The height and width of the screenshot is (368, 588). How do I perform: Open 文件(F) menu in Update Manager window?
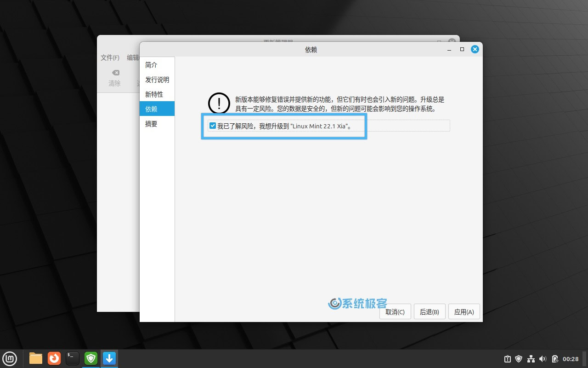110,57
